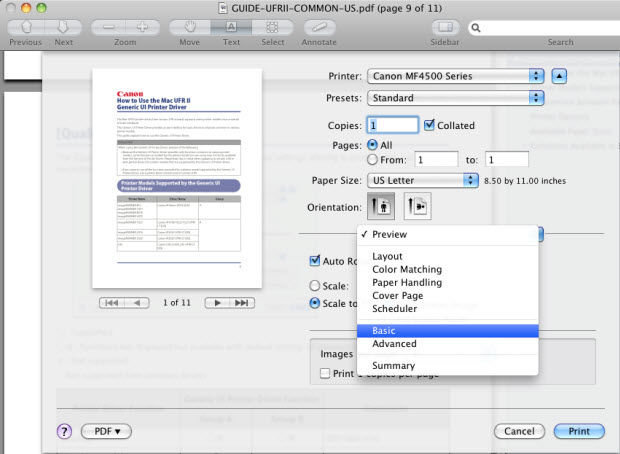Viewport: 620px width, 454px height.
Task: Toggle the Collated checkbox
Action: (x=429, y=125)
